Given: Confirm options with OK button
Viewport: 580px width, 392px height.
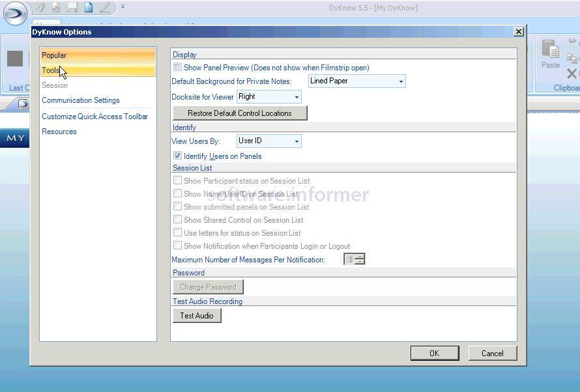Looking at the screenshot, I should [435, 353].
